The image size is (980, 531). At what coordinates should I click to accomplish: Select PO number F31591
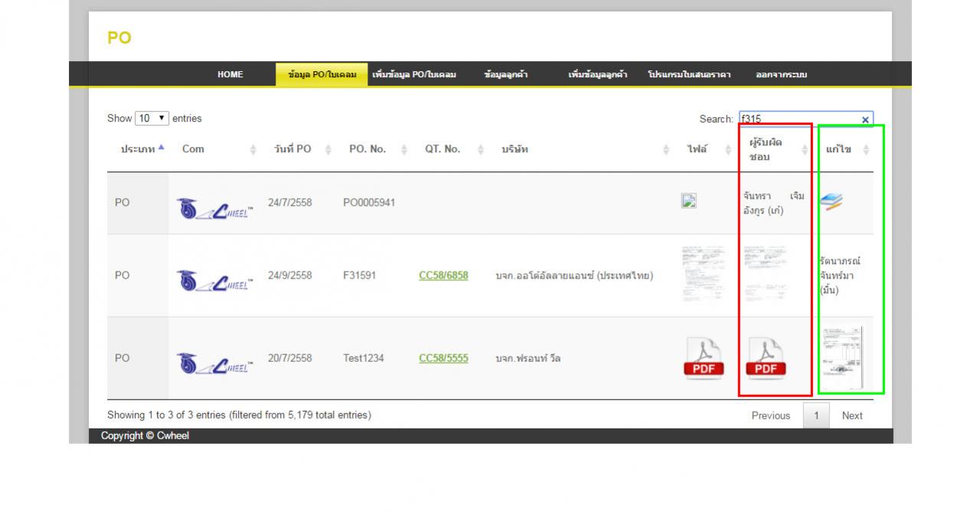click(359, 275)
